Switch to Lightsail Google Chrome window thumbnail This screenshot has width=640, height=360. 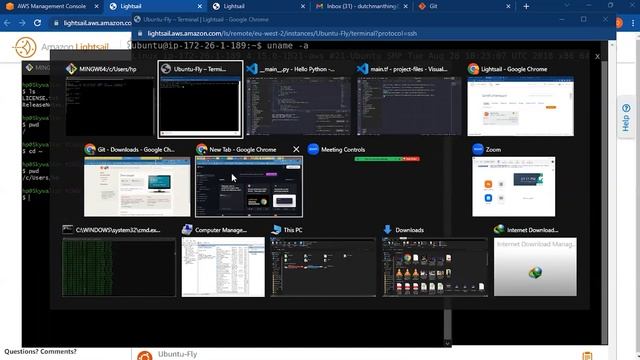pos(520,106)
